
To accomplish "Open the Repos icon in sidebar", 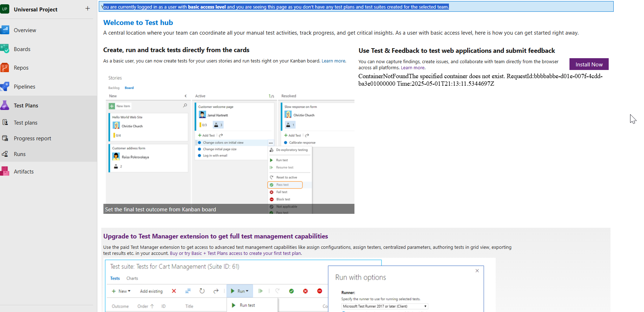I will [5, 68].
